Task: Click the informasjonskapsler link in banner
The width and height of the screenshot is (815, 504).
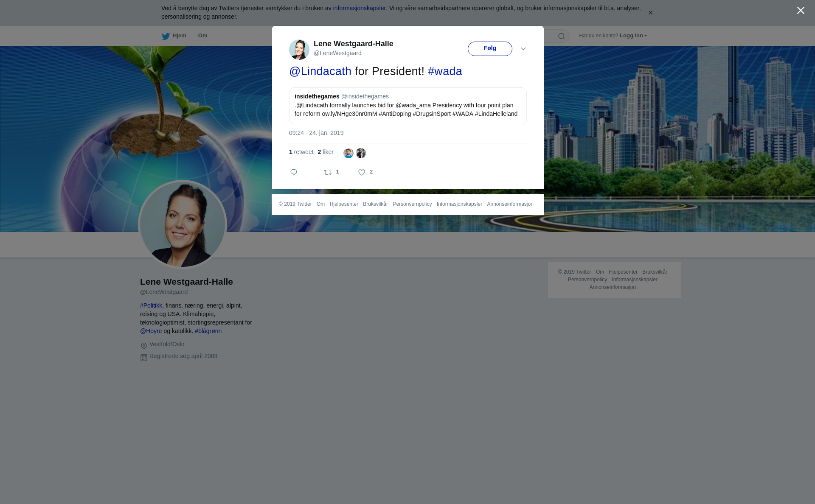Action: coord(359,8)
